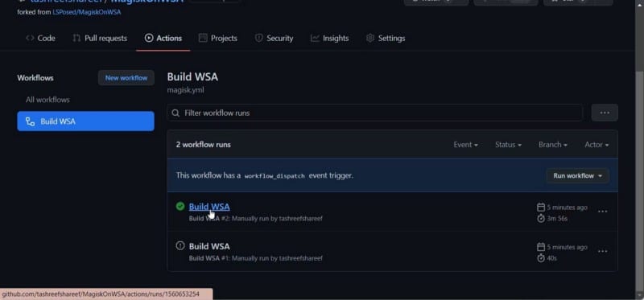Switch to the Pull requests tab
This screenshot has width=644, height=300.
pos(100,38)
